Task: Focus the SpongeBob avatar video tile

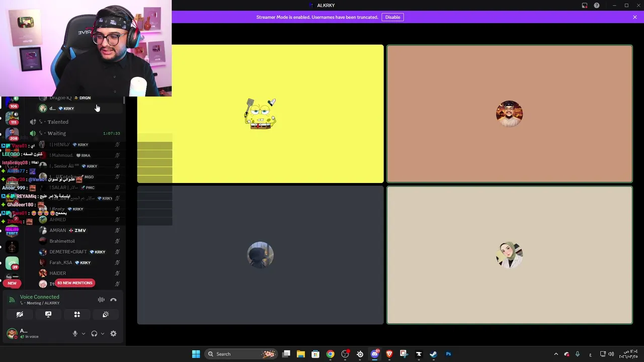Action: [x=260, y=114]
